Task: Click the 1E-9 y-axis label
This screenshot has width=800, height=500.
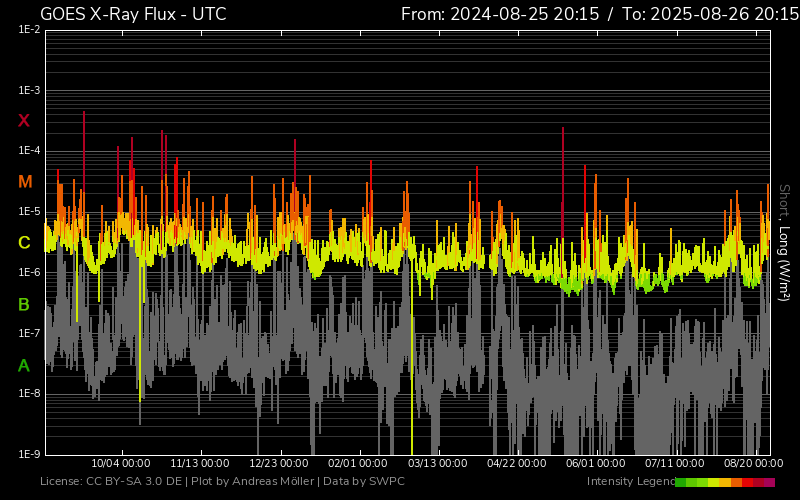Action: tap(29, 455)
